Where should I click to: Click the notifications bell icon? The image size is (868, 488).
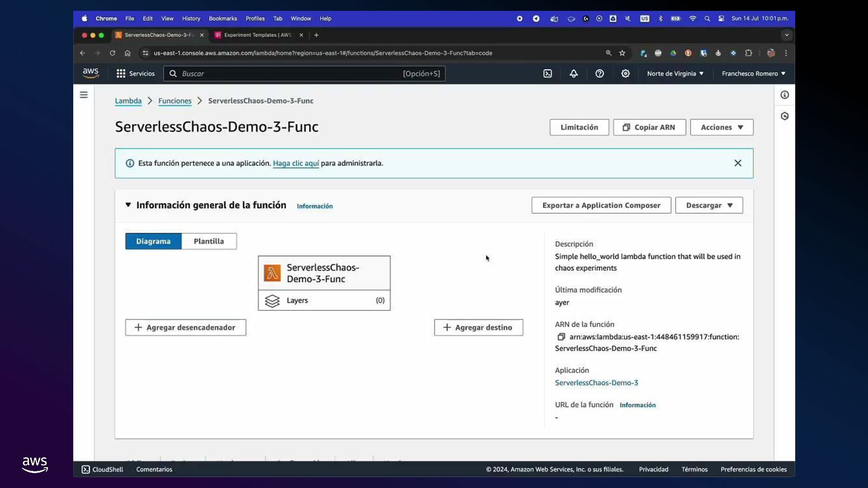coord(573,74)
